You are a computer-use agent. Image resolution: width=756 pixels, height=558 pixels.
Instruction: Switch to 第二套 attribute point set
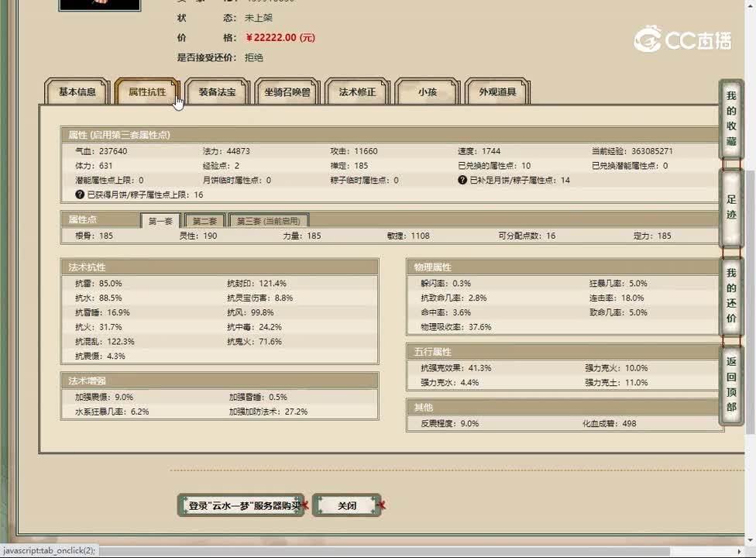pos(205,221)
